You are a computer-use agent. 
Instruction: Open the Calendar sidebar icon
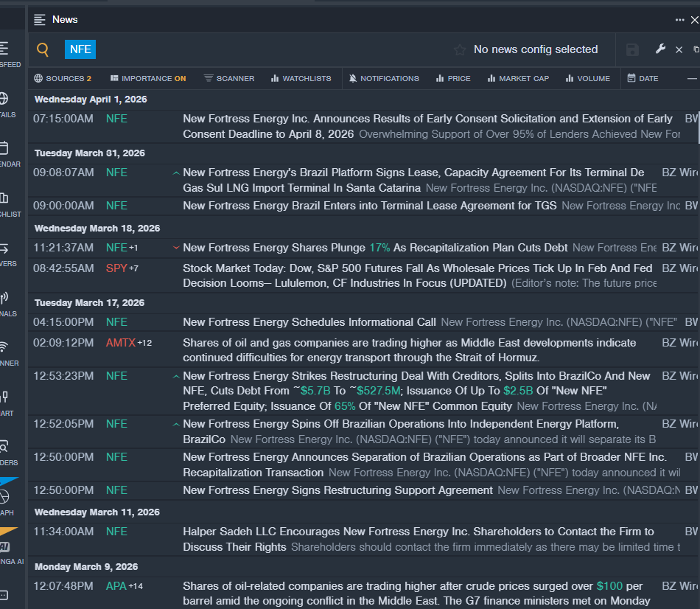click(x=4, y=148)
